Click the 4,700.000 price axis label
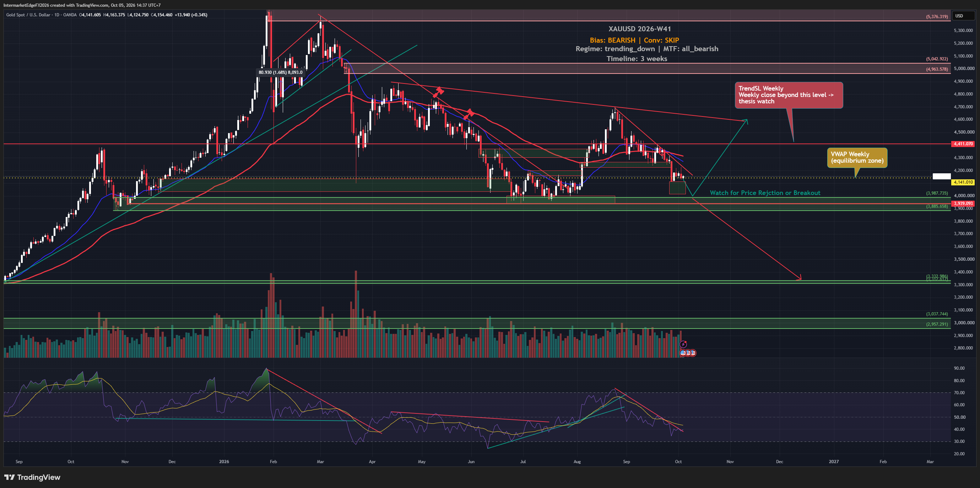The image size is (980, 488). [x=964, y=107]
